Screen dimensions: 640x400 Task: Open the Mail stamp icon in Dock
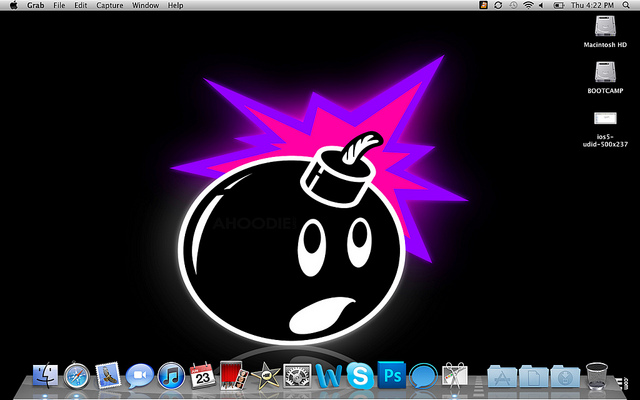tap(108, 375)
